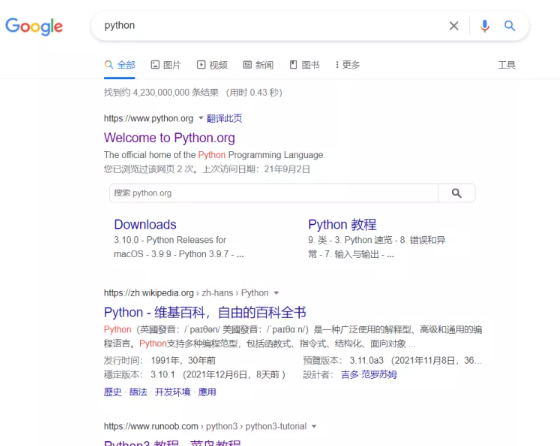Click the Google logo
The height and width of the screenshot is (446, 560).
[34, 26]
